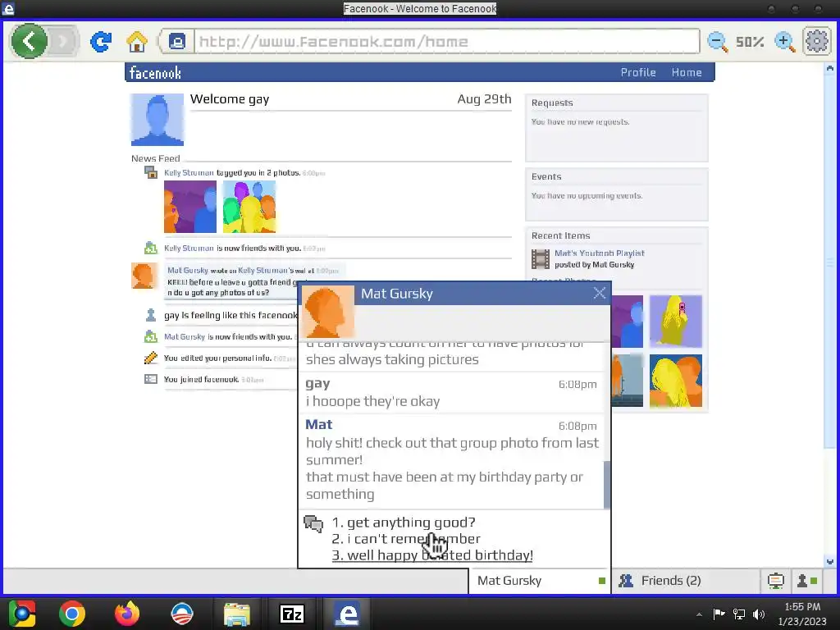Click the facenook logo
The image size is (840, 630).
click(x=155, y=72)
